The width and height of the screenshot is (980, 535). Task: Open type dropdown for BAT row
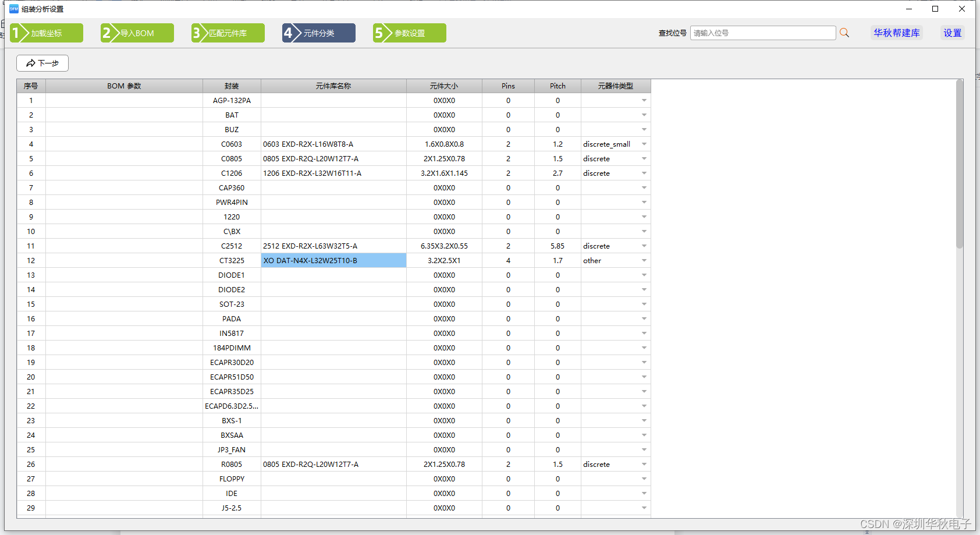tap(644, 115)
